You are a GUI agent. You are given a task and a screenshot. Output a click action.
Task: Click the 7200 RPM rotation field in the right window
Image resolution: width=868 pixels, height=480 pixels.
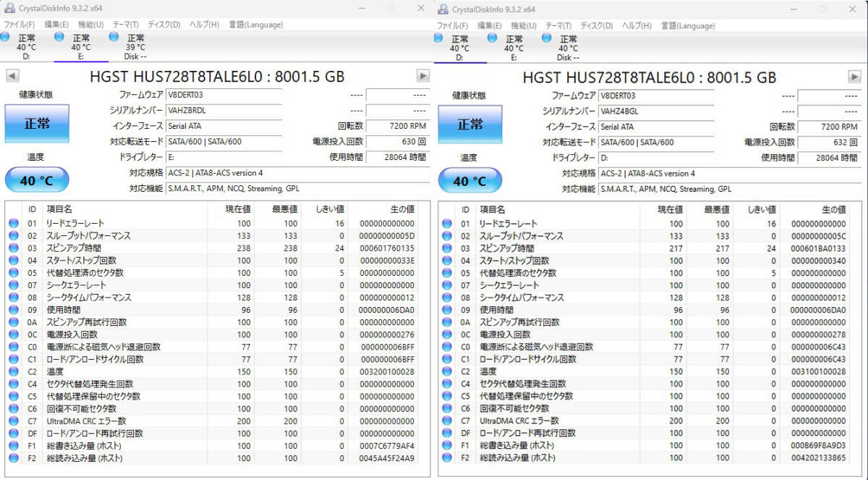pyautogui.click(x=830, y=127)
